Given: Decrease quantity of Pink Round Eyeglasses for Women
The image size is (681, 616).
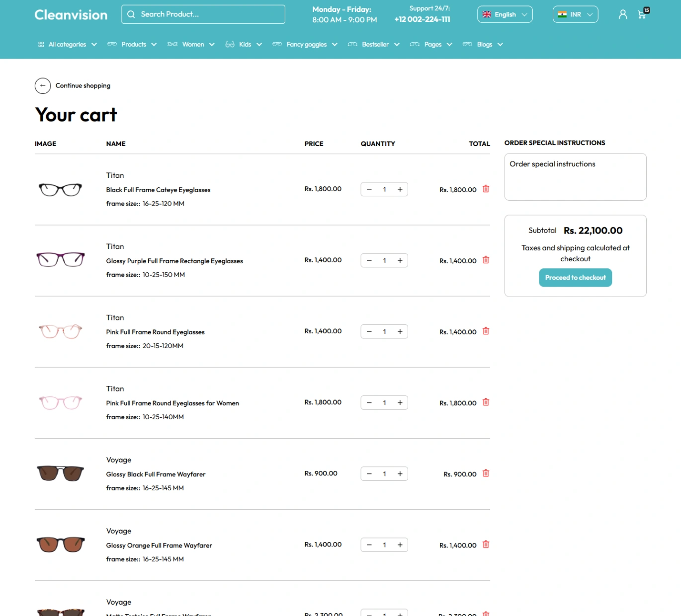Looking at the screenshot, I should [369, 402].
